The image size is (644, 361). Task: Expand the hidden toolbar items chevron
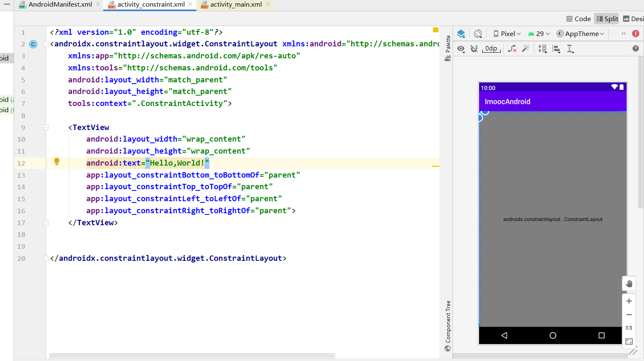click(x=623, y=34)
